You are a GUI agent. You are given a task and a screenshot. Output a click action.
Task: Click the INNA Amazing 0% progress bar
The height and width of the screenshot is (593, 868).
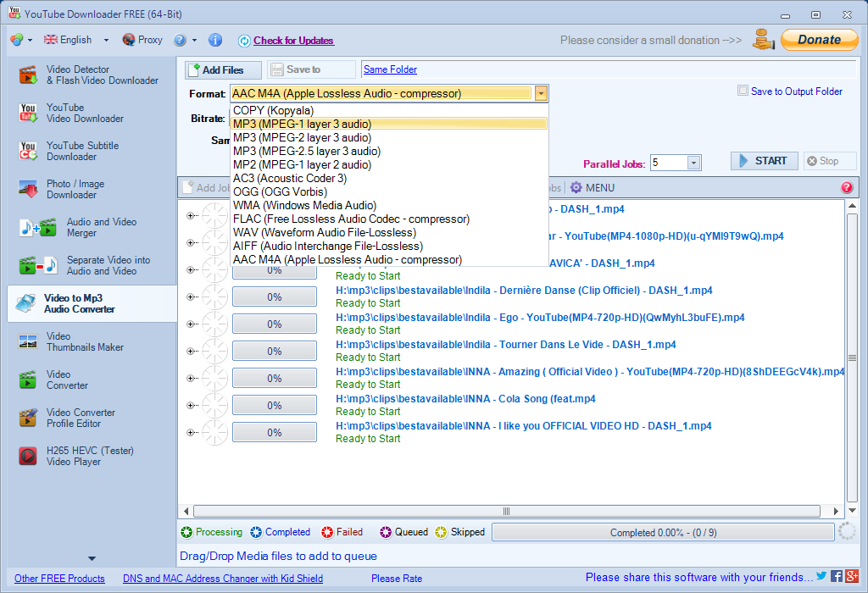coord(275,379)
